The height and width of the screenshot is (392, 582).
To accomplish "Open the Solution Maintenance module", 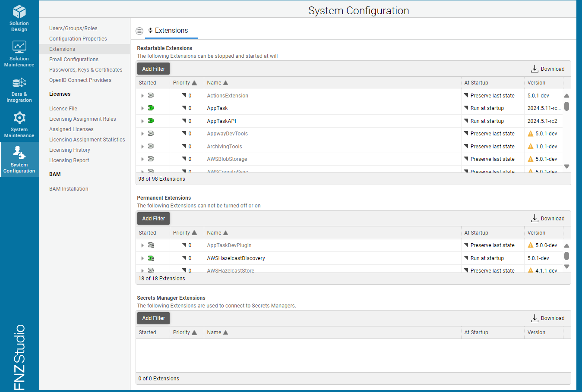I will click(x=19, y=53).
